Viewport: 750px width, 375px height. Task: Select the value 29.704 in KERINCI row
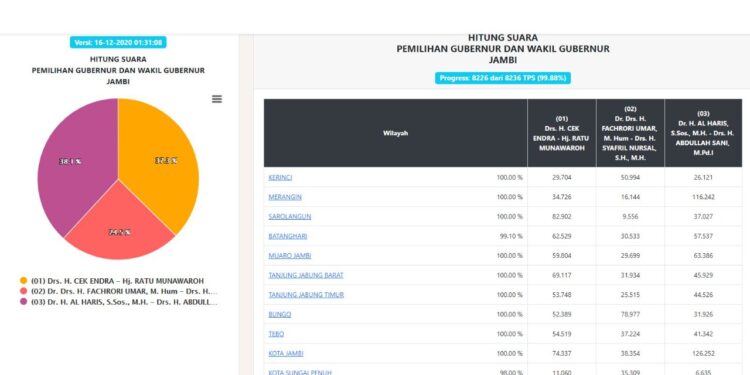pos(562,177)
